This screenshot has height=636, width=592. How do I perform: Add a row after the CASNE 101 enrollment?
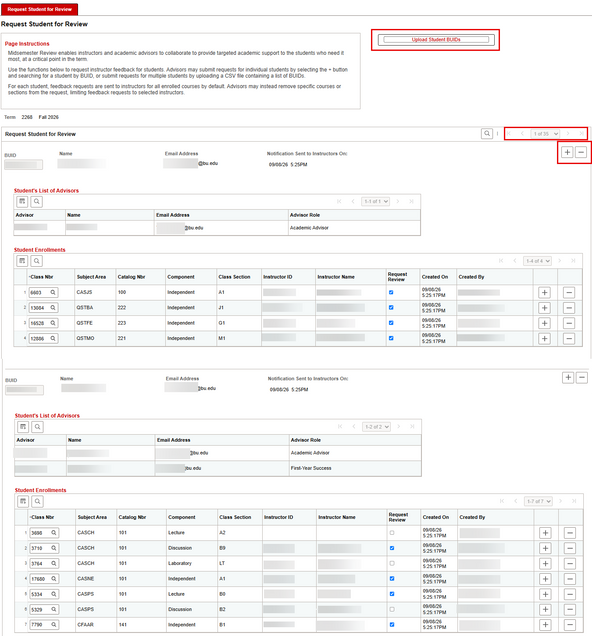click(x=545, y=579)
